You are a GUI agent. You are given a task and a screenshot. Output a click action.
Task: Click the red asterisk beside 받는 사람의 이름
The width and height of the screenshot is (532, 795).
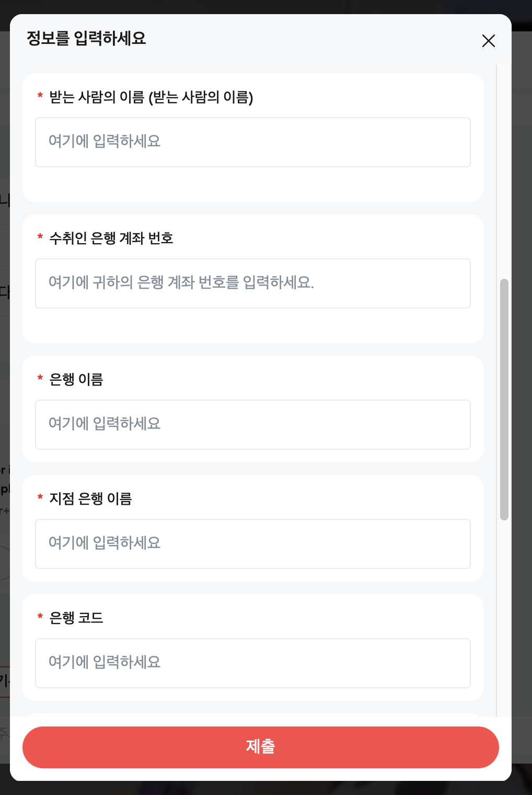[x=40, y=96]
